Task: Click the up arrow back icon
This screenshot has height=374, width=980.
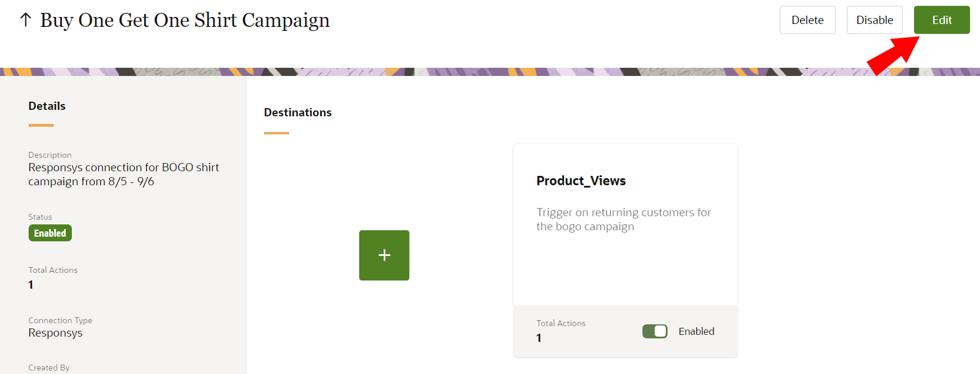Action: [25, 20]
